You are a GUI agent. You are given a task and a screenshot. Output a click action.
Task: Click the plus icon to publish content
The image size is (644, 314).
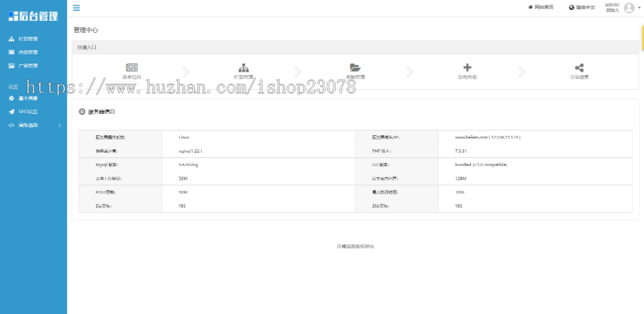467,68
